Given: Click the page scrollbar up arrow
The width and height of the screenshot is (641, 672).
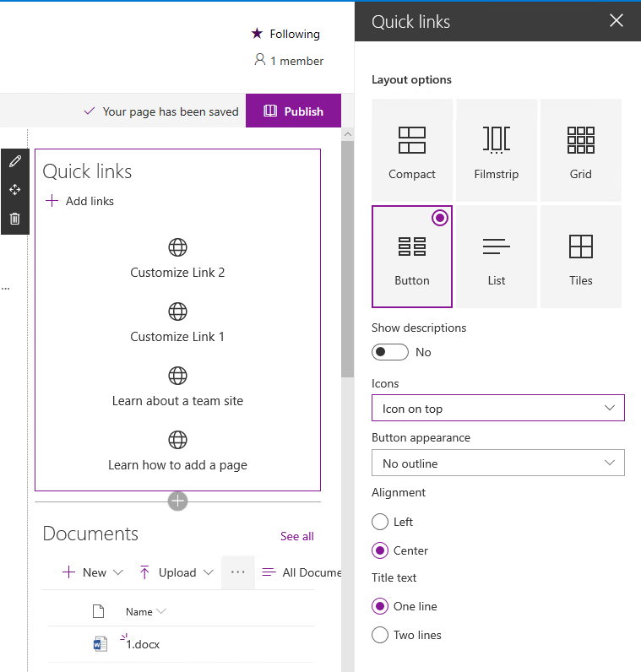Looking at the screenshot, I should tap(348, 134).
